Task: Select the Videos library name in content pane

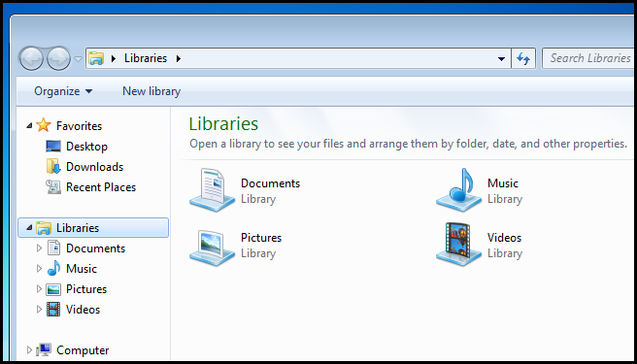Action: [x=504, y=238]
